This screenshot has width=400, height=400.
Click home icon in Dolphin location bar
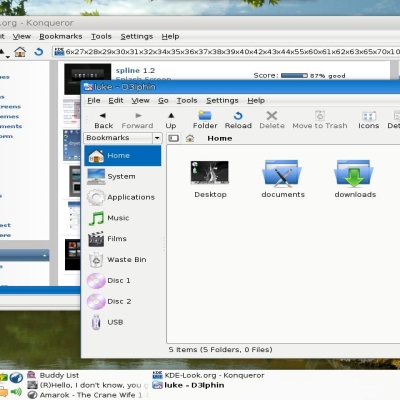click(190, 138)
